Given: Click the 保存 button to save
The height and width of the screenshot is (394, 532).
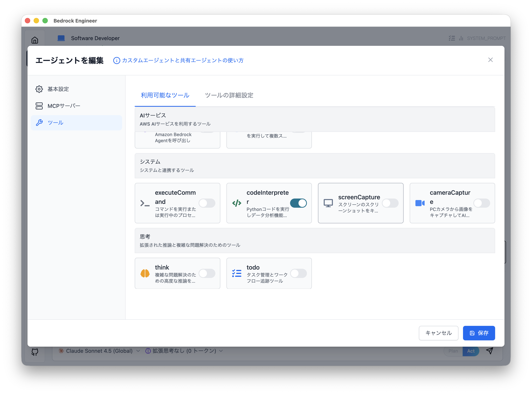Looking at the screenshot, I should coord(479,333).
